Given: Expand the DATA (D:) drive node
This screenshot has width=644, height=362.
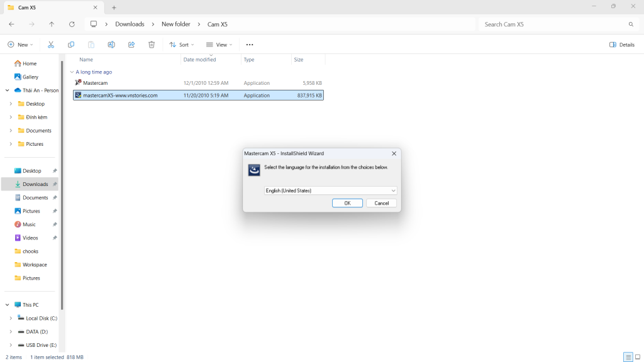Looking at the screenshot, I should 11,332.
